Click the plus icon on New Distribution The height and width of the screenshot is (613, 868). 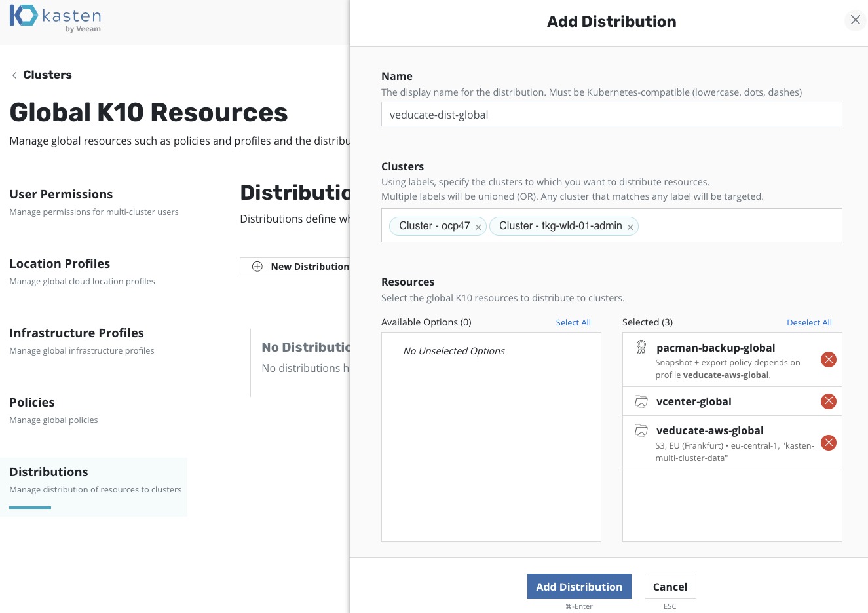(x=257, y=267)
